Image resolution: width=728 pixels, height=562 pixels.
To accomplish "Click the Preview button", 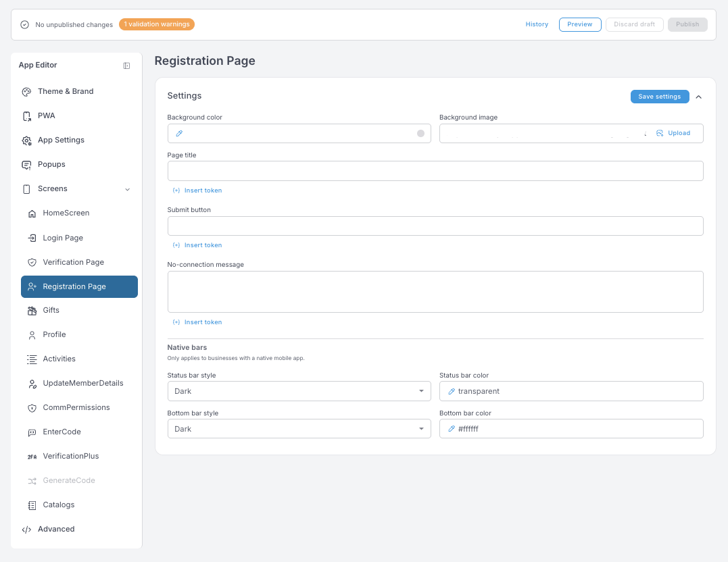I will pyautogui.click(x=580, y=24).
